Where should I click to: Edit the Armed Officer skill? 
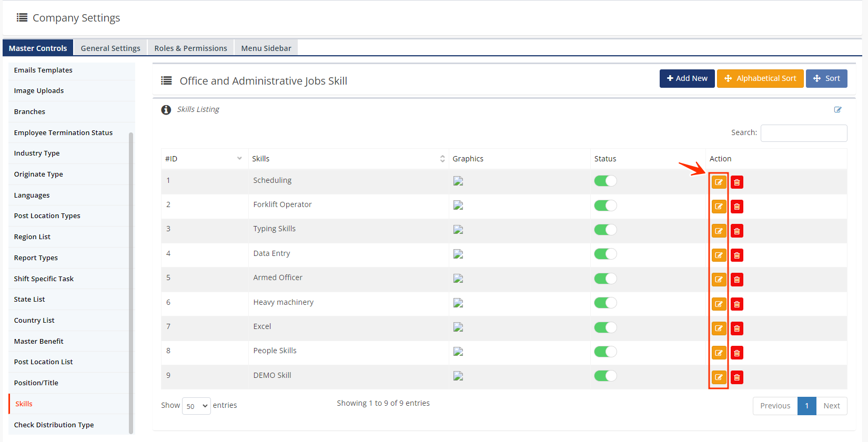click(719, 280)
